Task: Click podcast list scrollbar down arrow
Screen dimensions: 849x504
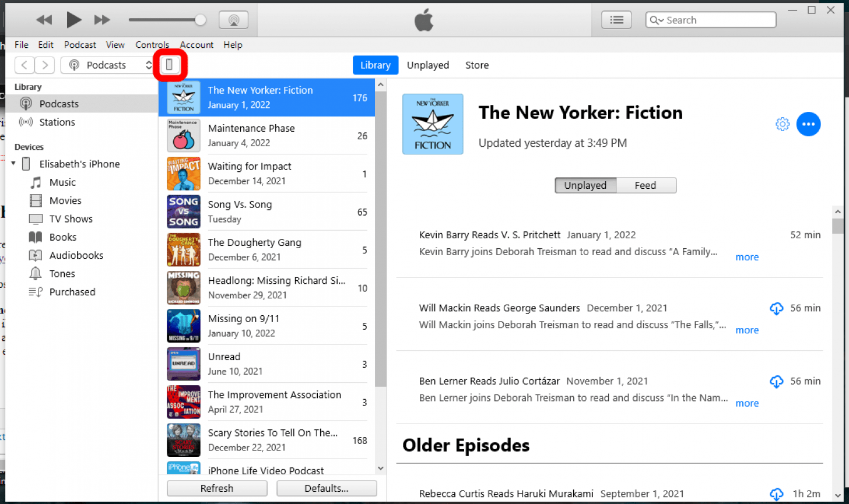Action: (x=381, y=468)
